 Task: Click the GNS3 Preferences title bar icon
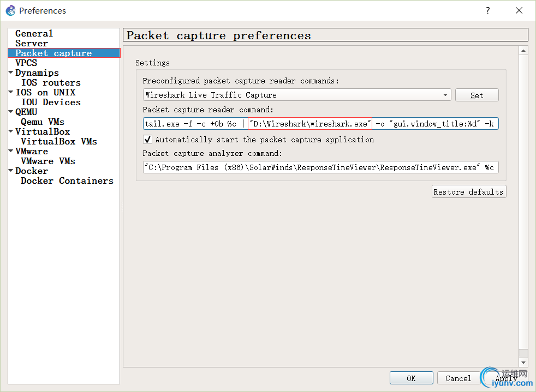click(10, 10)
